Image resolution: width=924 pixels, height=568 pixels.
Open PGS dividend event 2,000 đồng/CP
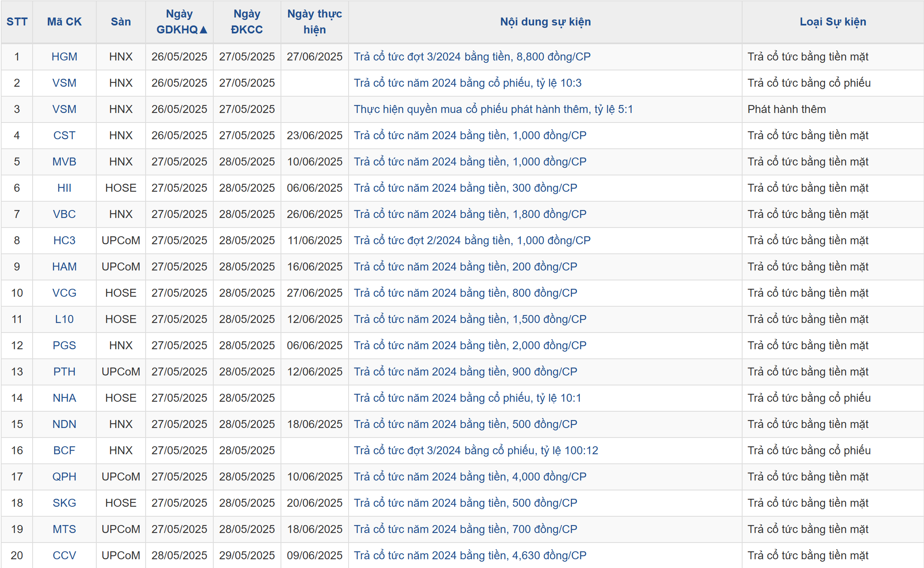pos(470,346)
